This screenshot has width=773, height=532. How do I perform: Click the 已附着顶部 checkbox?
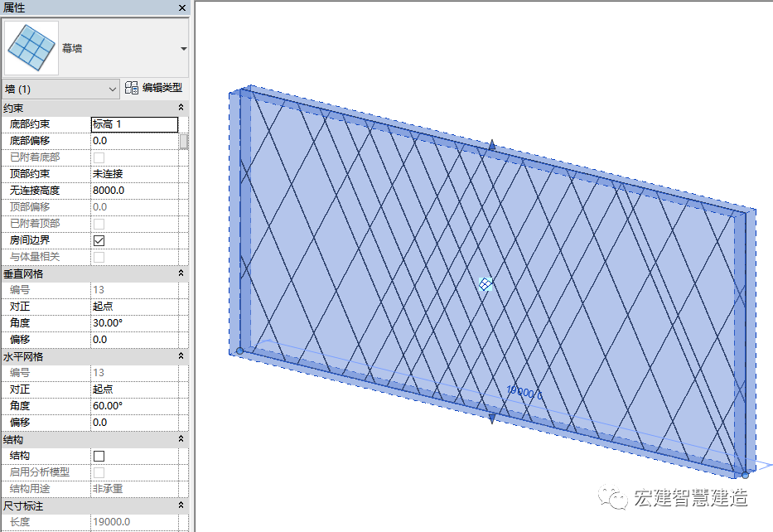click(x=99, y=224)
